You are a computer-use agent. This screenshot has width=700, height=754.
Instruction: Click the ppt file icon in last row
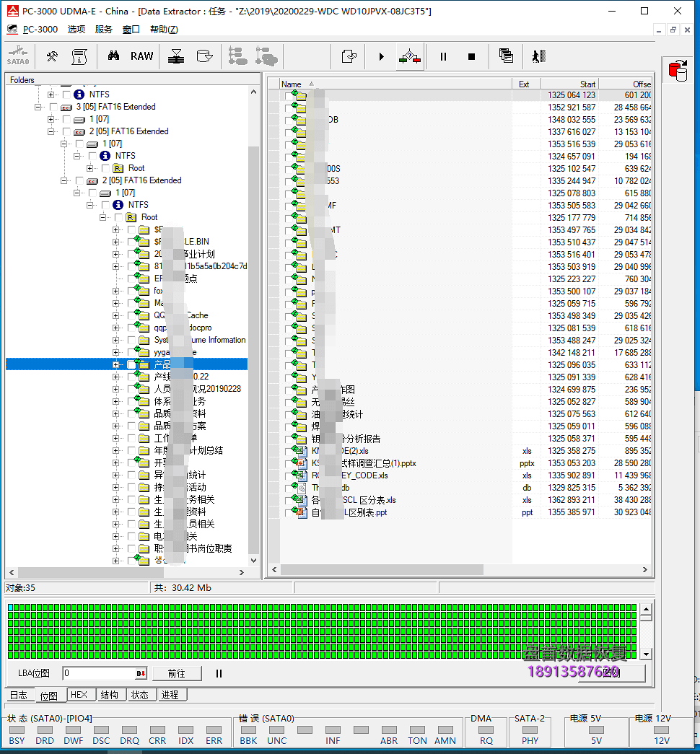click(x=301, y=512)
